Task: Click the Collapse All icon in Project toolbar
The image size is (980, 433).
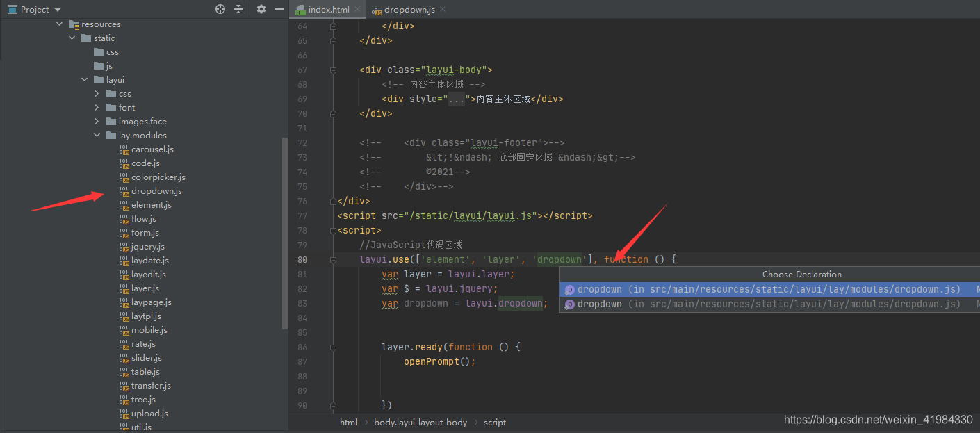Action: point(238,9)
